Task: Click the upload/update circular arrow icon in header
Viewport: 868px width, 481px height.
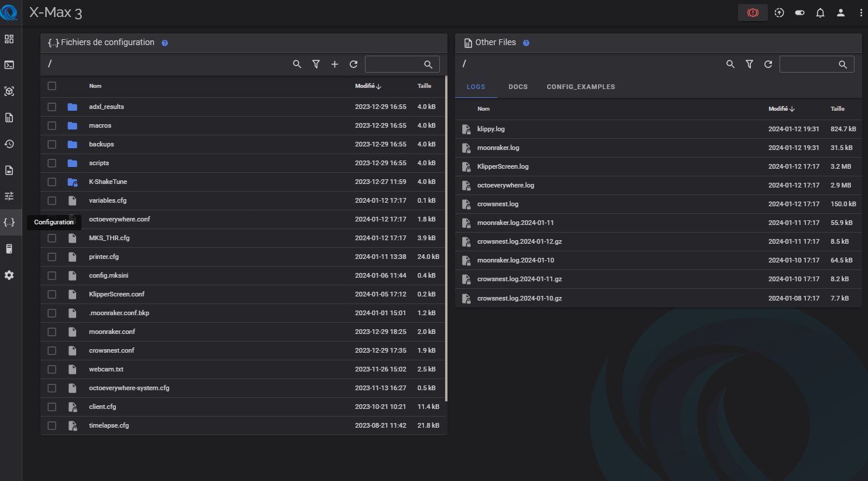Action: click(x=779, y=12)
